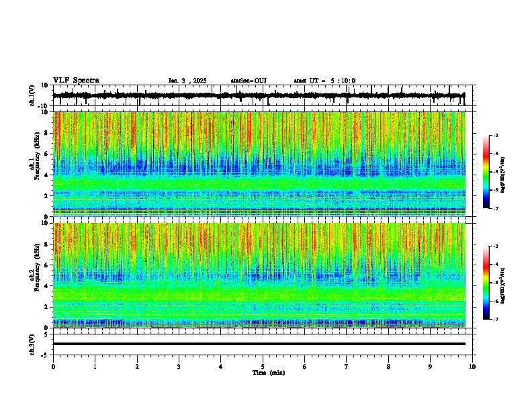
Task: Click the ch.3(V) axis label
Action: [x=32, y=345]
